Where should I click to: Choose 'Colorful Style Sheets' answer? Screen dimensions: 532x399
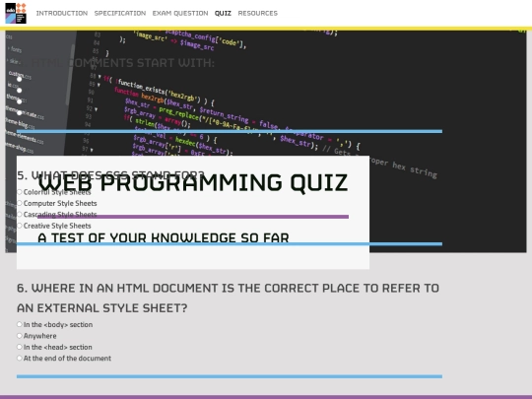[x=20, y=192]
